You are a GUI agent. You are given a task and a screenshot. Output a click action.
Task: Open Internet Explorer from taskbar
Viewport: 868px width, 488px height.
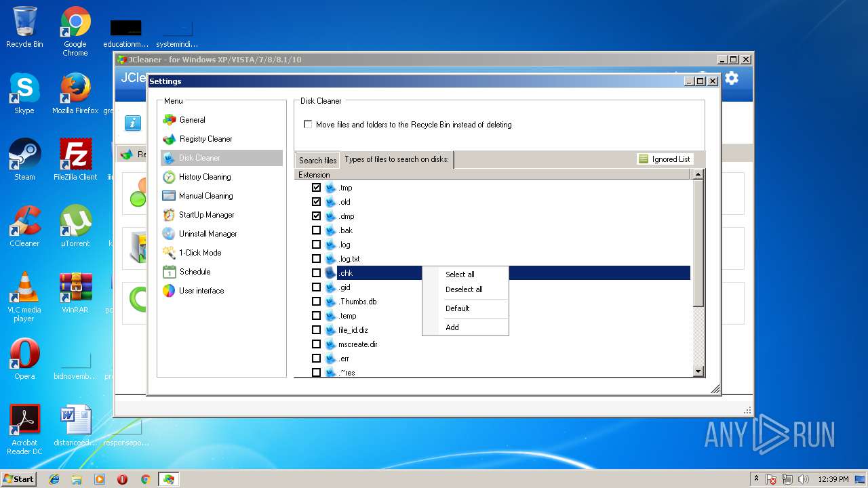click(x=54, y=479)
